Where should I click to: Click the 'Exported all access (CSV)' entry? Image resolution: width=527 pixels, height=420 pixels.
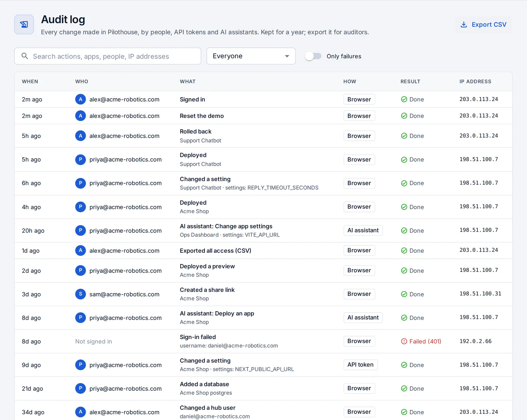click(x=215, y=250)
